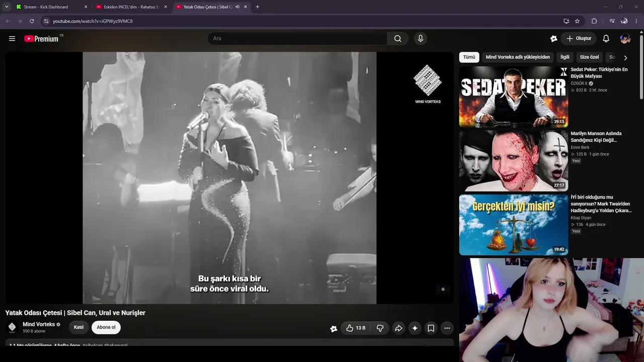Image resolution: width=644 pixels, height=362 pixels.
Task: Click the video title Yatak Odası Çetesi
Action: coord(75,313)
